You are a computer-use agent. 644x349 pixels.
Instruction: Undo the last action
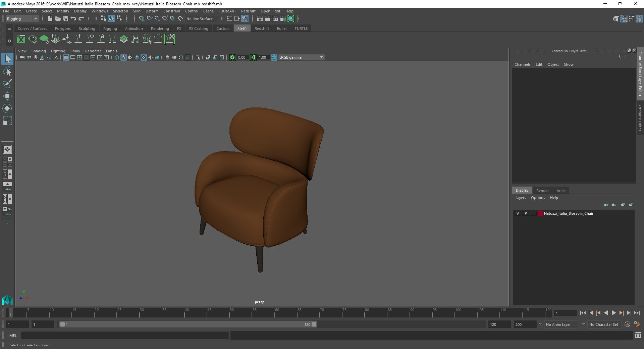coord(73,19)
